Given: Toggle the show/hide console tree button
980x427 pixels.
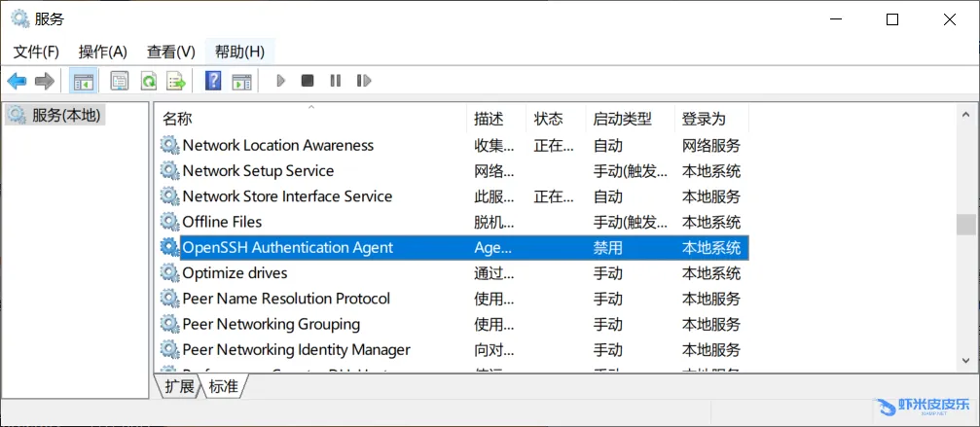Looking at the screenshot, I should [84, 81].
